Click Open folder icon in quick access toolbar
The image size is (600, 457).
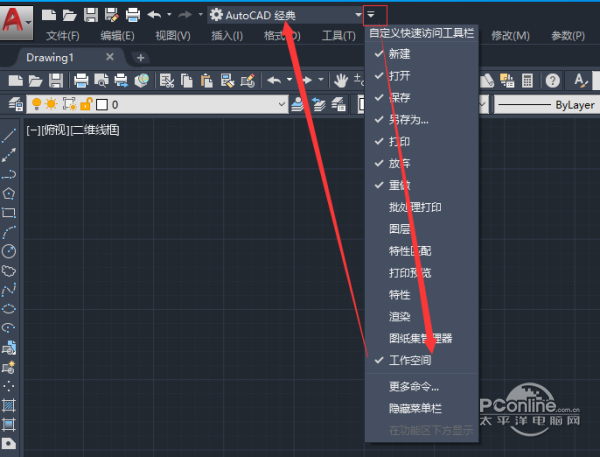pyautogui.click(x=70, y=15)
